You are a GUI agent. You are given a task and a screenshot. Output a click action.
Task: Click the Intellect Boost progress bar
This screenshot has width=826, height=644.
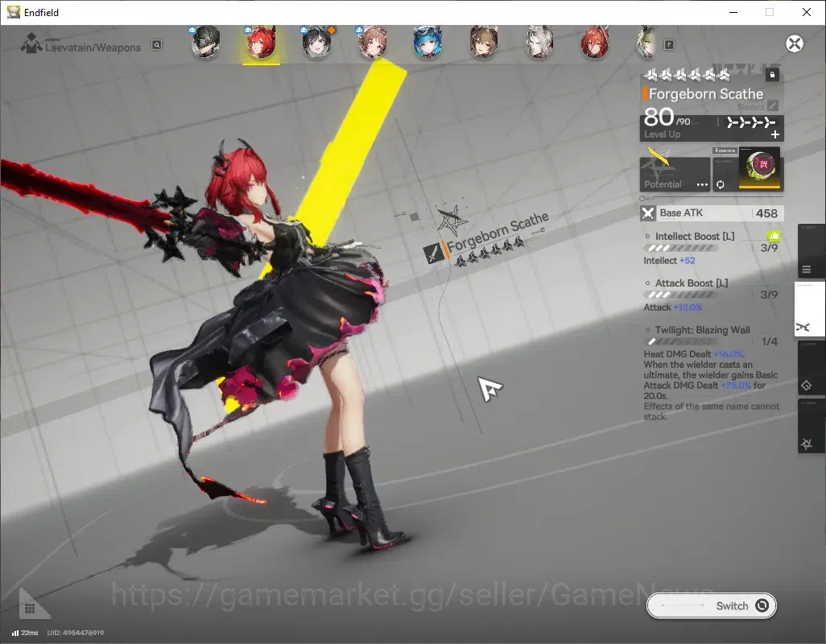(680, 248)
